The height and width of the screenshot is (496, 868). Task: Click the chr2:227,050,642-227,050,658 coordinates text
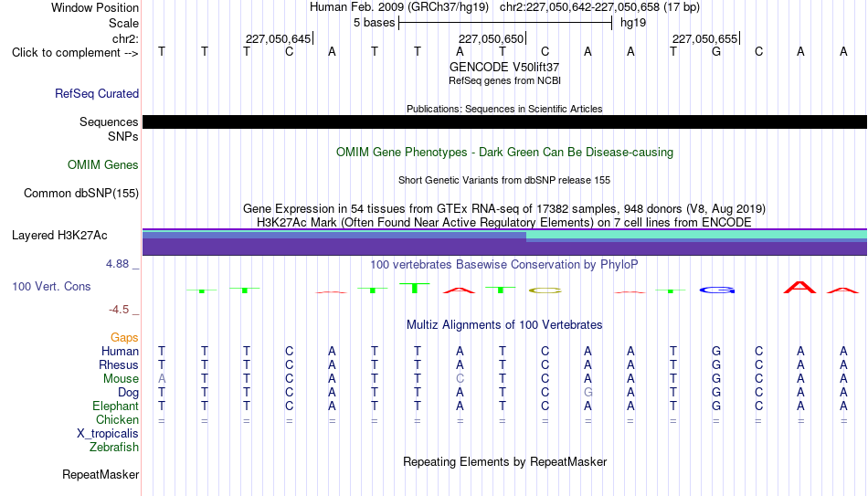click(599, 7)
